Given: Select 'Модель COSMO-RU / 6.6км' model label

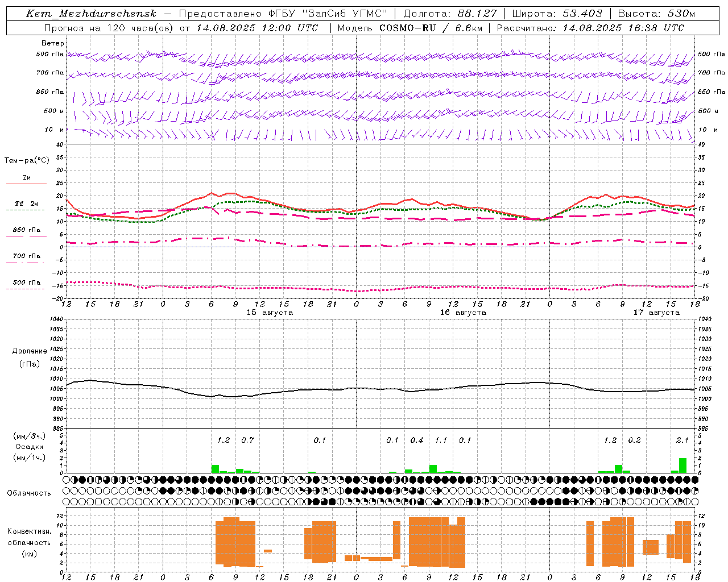Looking at the screenshot, I should tap(410, 28).
